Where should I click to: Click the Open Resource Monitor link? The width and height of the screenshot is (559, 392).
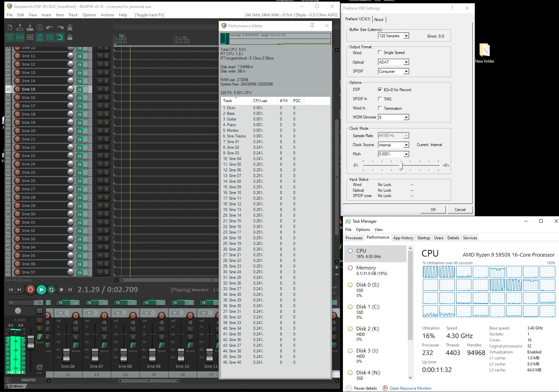coord(410,388)
